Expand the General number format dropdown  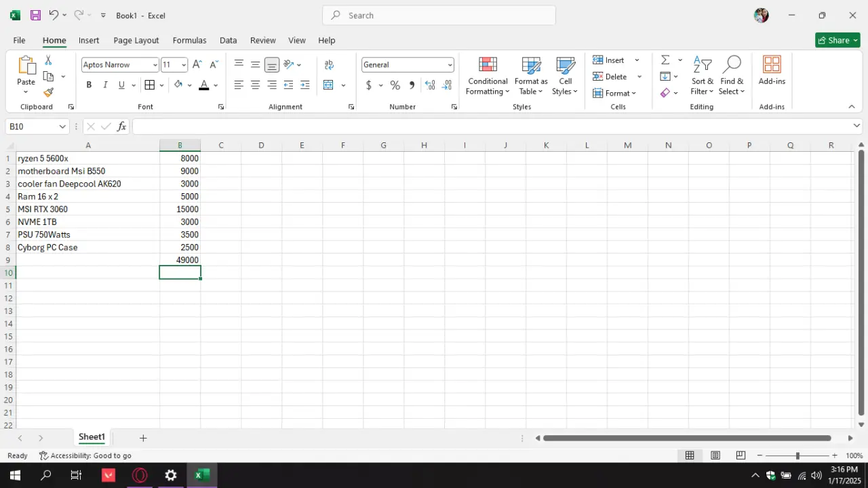pyautogui.click(x=450, y=65)
